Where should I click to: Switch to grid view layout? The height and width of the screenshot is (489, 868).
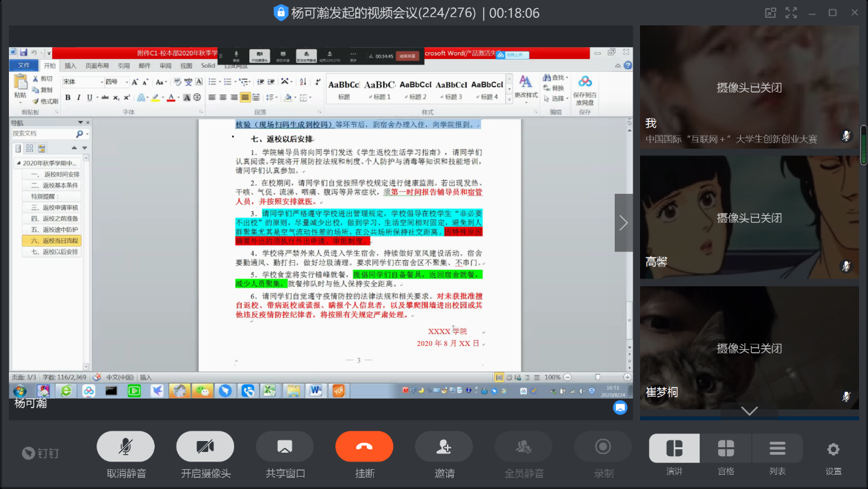[x=726, y=449]
